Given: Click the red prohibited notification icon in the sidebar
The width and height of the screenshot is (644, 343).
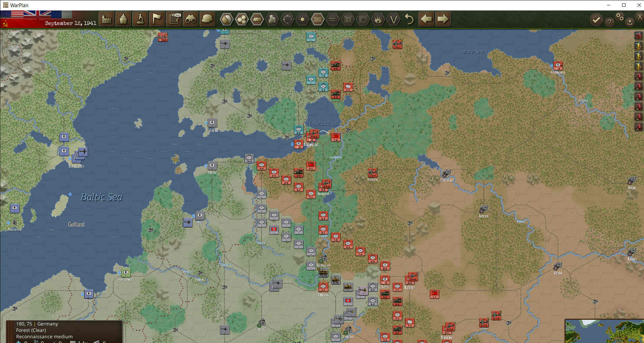Looking at the screenshot, I should pyautogui.click(x=639, y=35).
